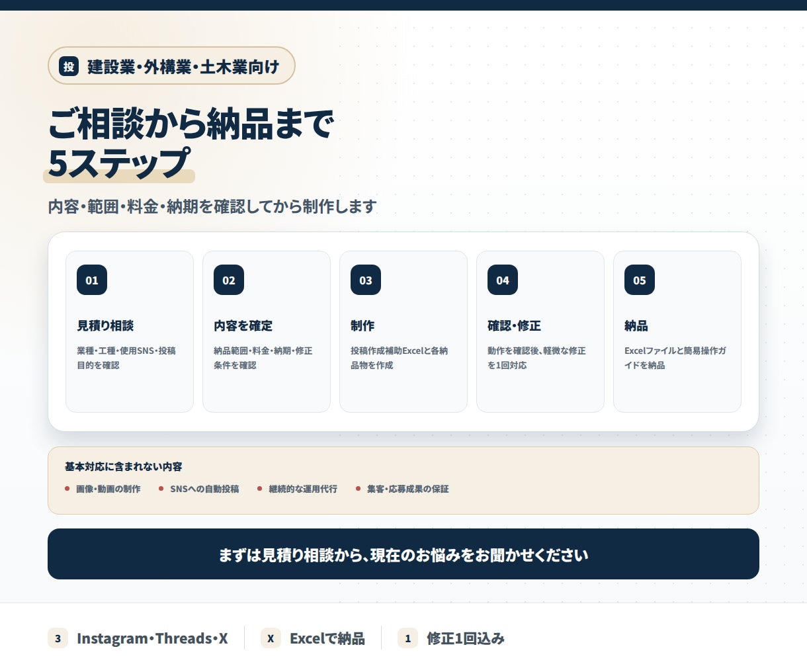Click the description 納品範囲・料金・納期・修正条件を確認
The height and width of the screenshot is (672, 807).
point(263,358)
